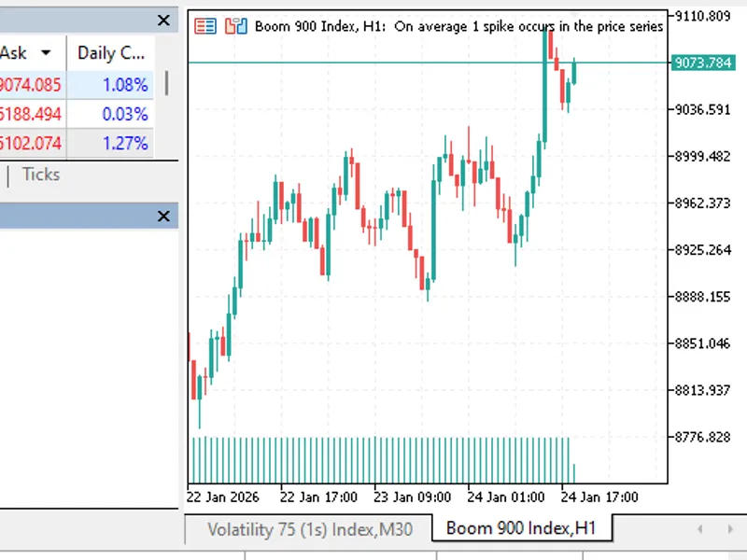Click the 8813.937 price scale label
The width and height of the screenshot is (747, 560).
click(x=703, y=390)
